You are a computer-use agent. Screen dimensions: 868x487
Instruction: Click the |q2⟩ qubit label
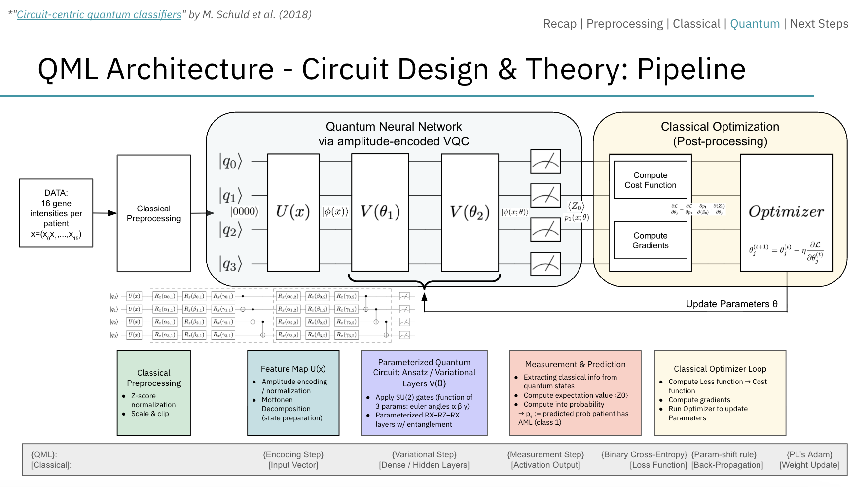pyautogui.click(x=231, y=230)
